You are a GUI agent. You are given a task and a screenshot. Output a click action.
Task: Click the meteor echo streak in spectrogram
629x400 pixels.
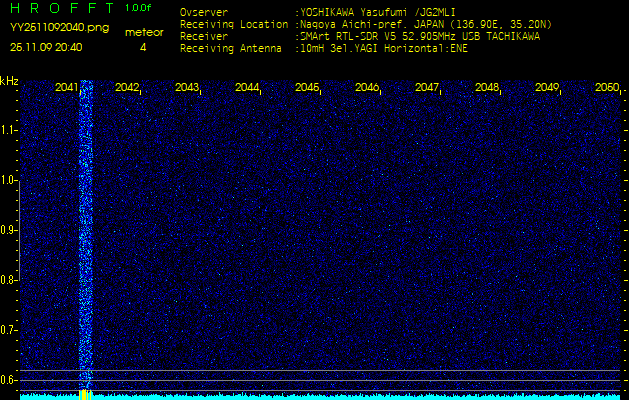[85, 230]
